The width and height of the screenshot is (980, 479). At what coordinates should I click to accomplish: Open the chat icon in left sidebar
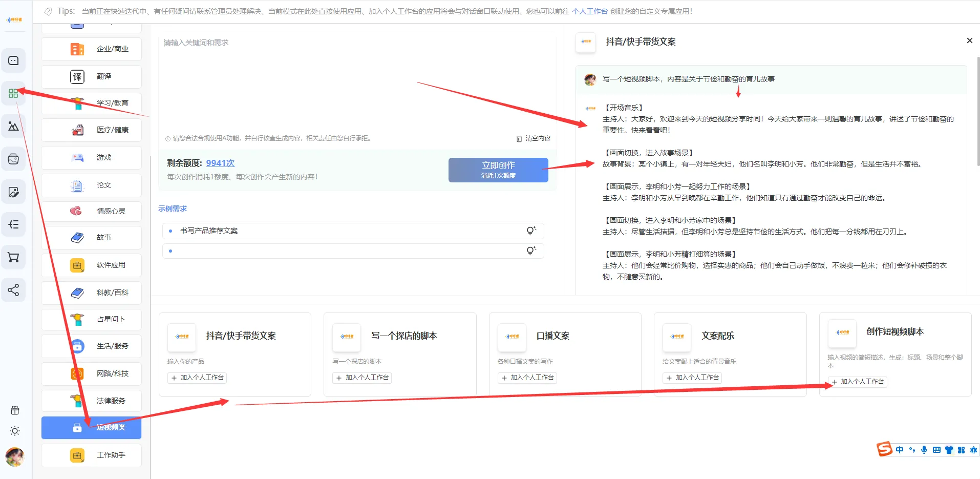tap(14, 60)
